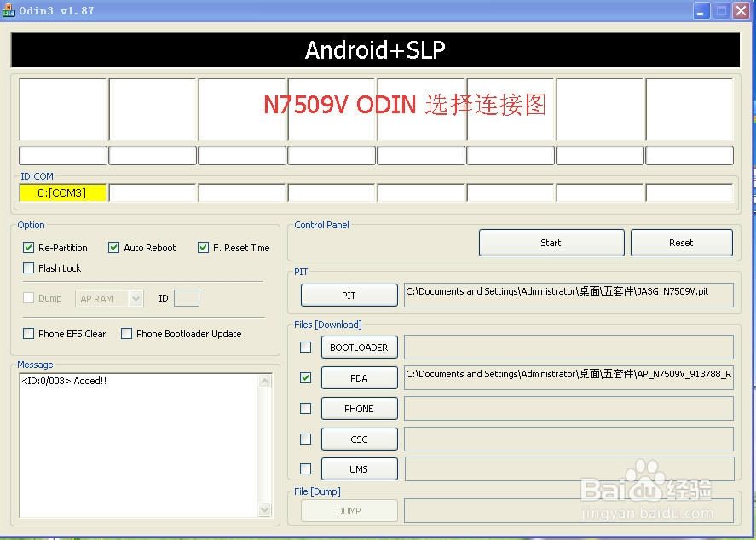
Task: Choose a PIT file via PIT button
Action: click(349, 296)
